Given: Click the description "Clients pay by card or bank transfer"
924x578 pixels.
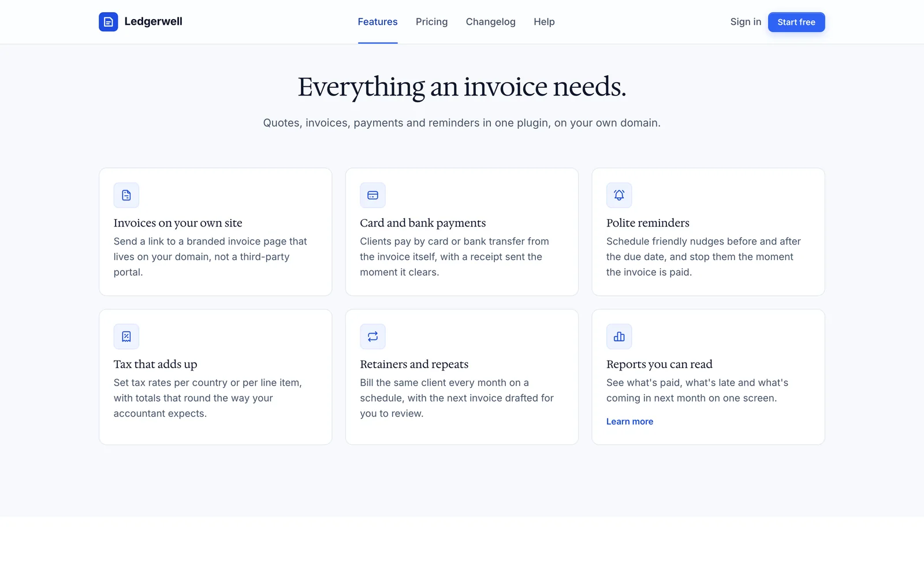Looking at the screenshot, I should 455,257.
